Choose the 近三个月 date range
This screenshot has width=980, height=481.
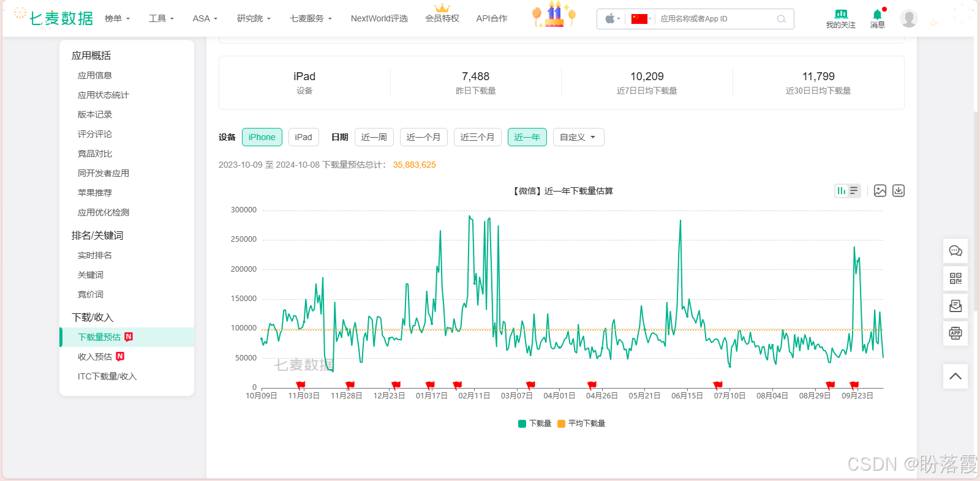tap(478, 137)
